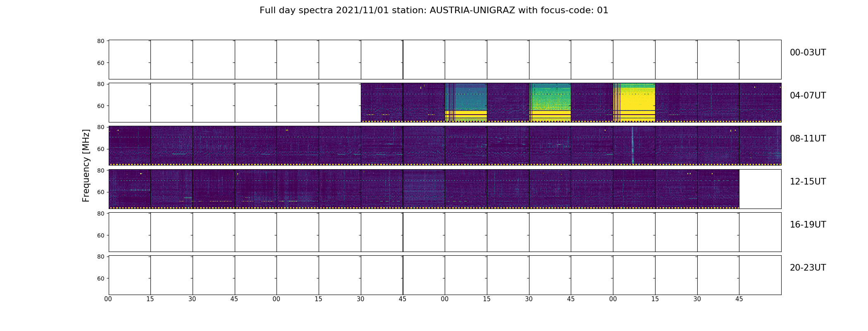Click the "04-07UT" row label

[808, 96]
